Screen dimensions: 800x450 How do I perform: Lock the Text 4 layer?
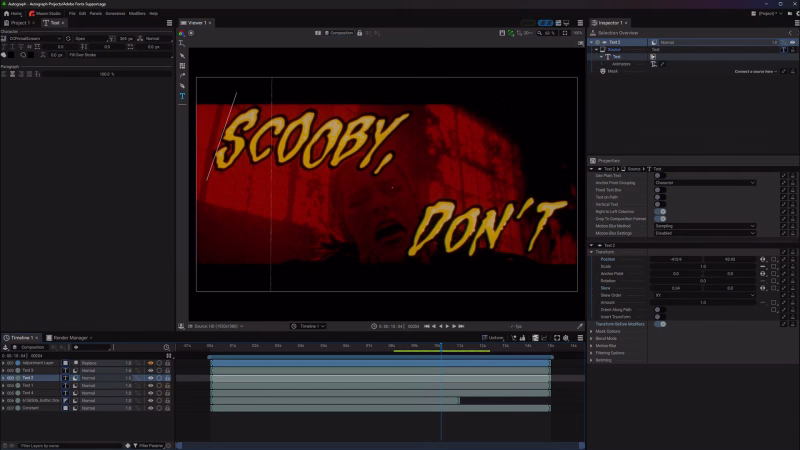tap(167, 393)
